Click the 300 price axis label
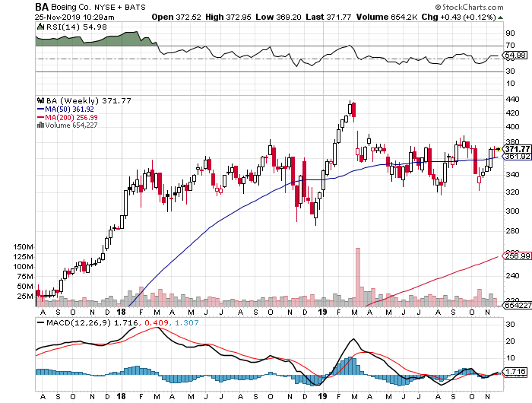532x403 pixels. [512, 211]
